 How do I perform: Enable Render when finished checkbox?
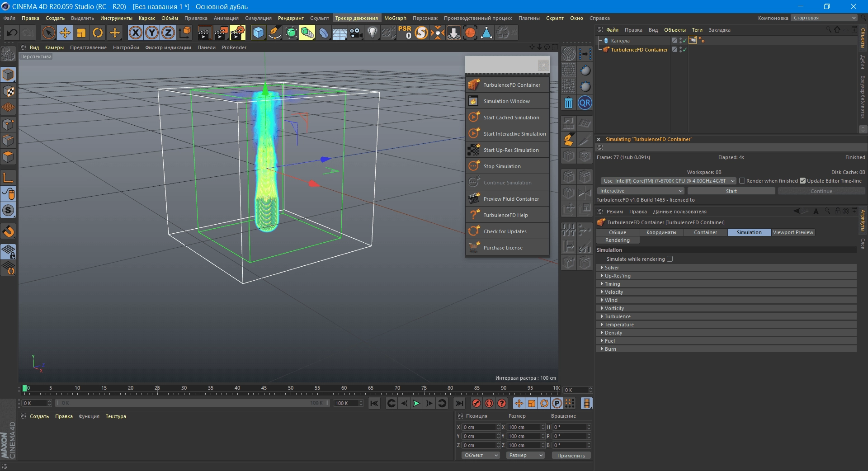point(742,181)
